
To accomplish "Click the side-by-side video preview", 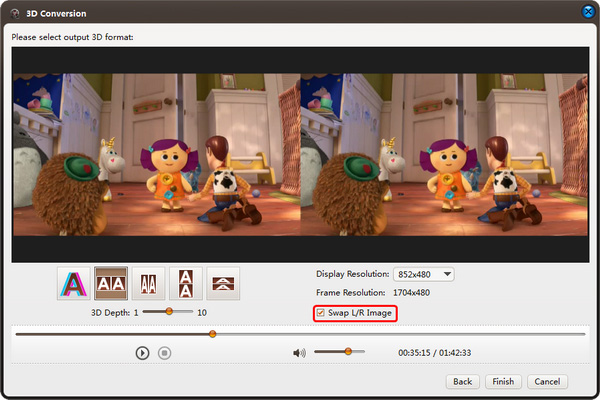I will tap(300, 155).
